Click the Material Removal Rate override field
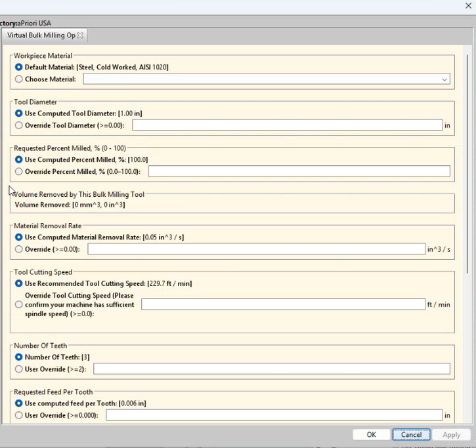 pos(256,249)
